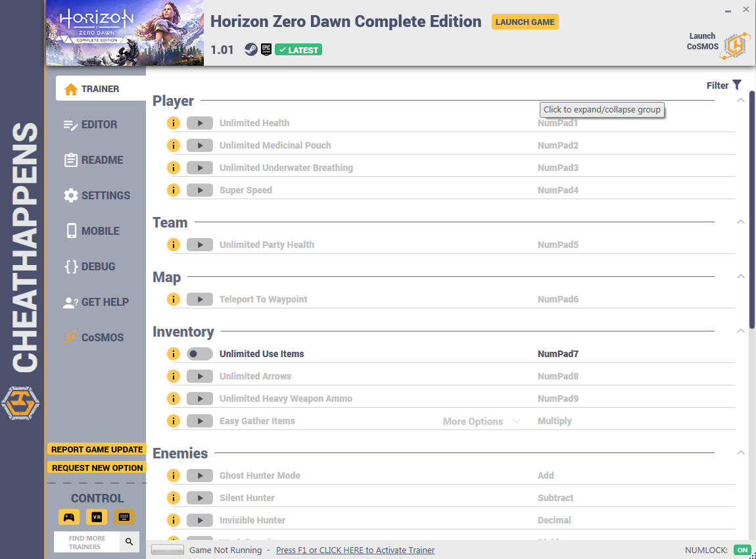
Task: Click the vertical scrollbar thumb
Action: [751, 210]
